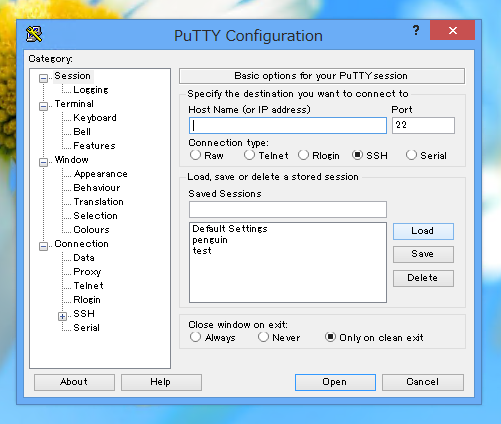Open the Terminal category

(x=74, y=104)
